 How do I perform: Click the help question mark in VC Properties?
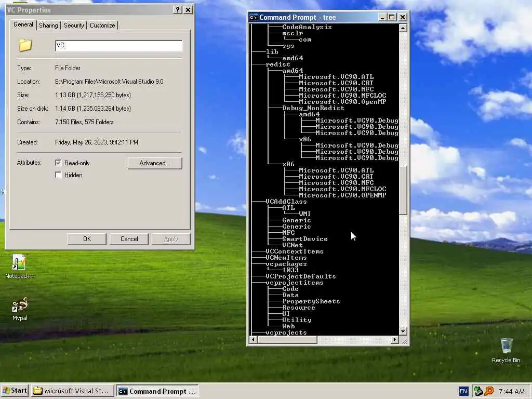pos(178,10)
